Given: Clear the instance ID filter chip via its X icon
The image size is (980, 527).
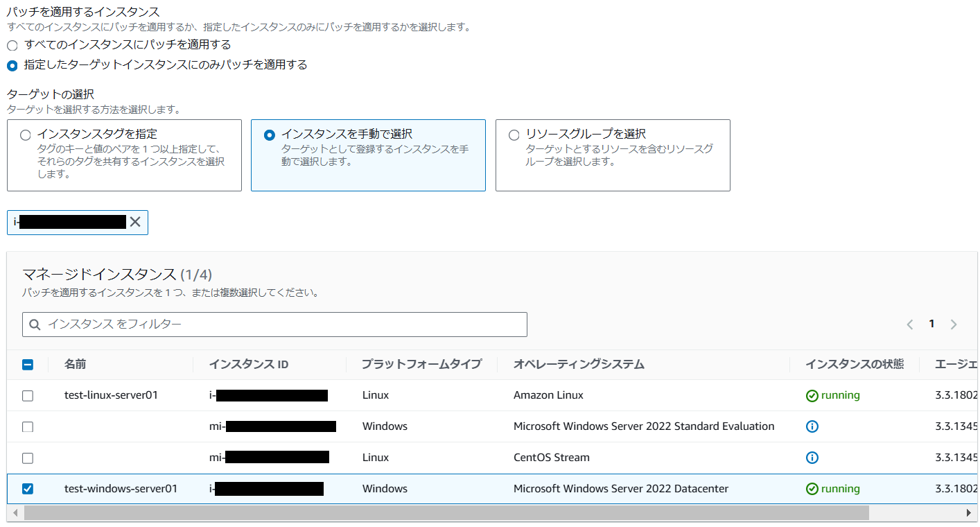Looking at the screenshot, I should pyautogui.click(x=137, y=222).
